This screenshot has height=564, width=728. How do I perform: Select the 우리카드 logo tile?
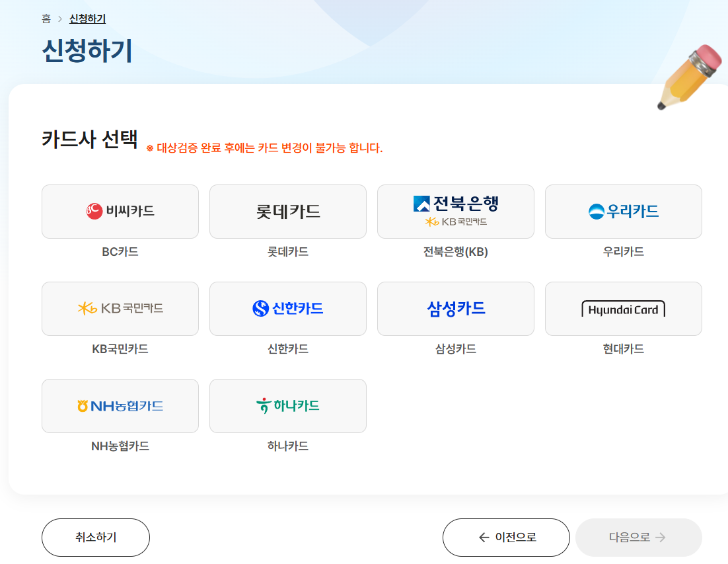coord(624,212)
